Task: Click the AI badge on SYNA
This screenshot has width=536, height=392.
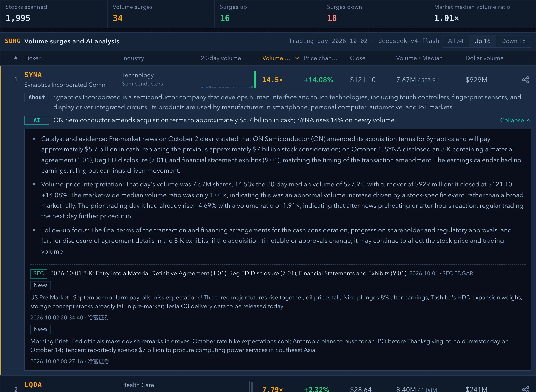Action: pyautogui.click(x=37, y=120)
